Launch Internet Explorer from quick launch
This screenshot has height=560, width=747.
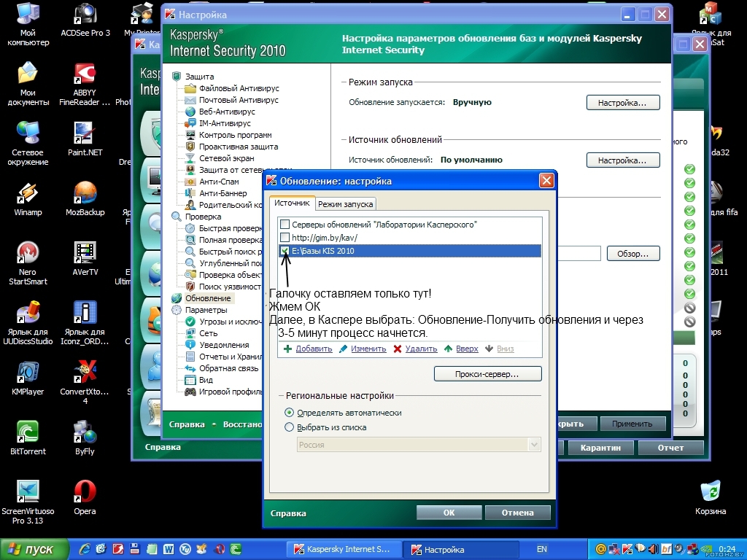pyautogui.click(x=85, y=550)
